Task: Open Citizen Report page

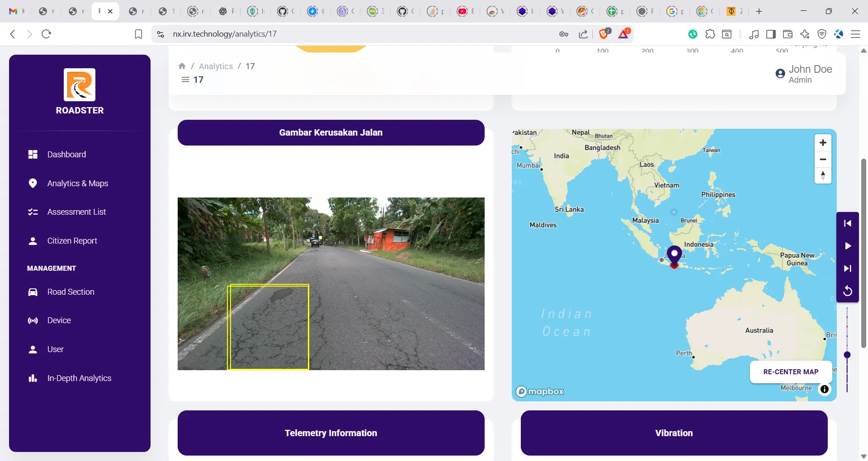Action: (62, 241)
